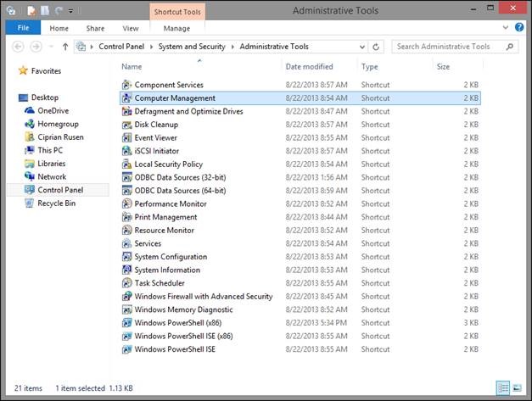This screenshot has height=401, width=532.
Task: Click the Local Security Policy icon
Action: [x=127, y=164]
